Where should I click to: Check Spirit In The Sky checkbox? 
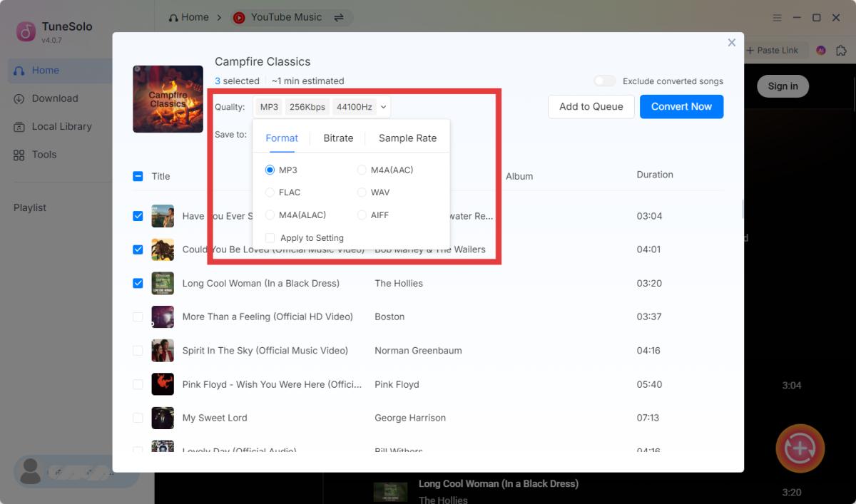(138, 351)
